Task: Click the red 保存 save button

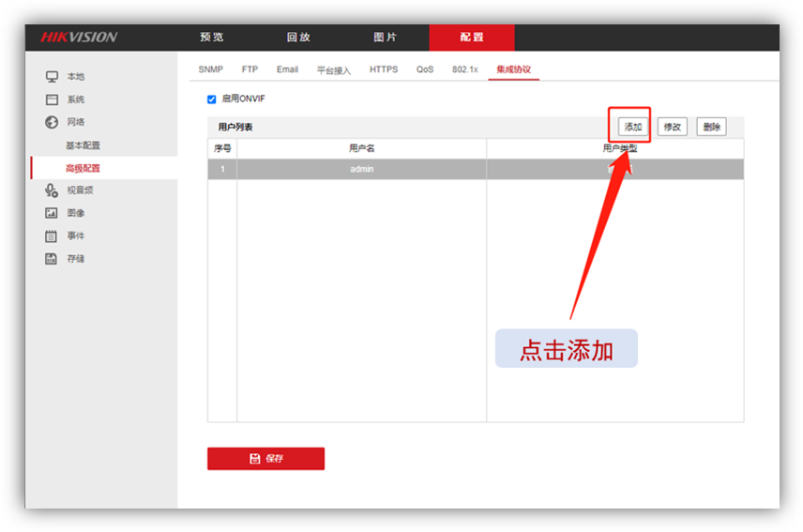Action: (265, 458)
